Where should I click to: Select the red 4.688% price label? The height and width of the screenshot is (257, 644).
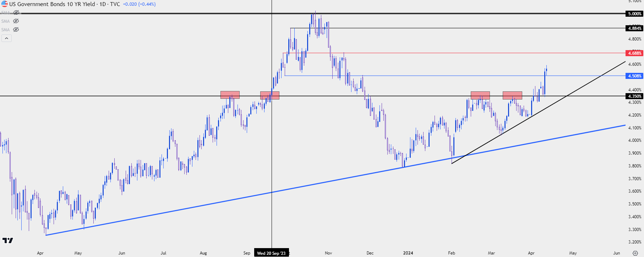point(634,53)
